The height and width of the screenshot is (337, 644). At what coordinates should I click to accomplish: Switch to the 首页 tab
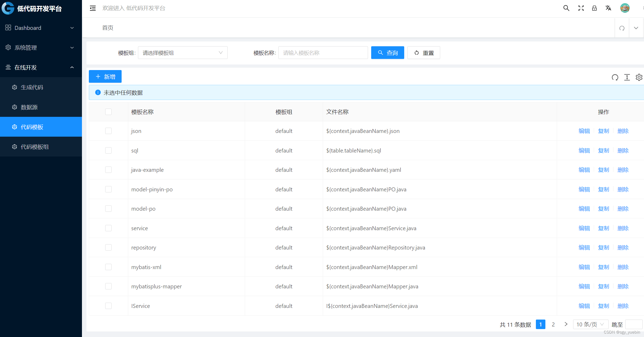108,28
